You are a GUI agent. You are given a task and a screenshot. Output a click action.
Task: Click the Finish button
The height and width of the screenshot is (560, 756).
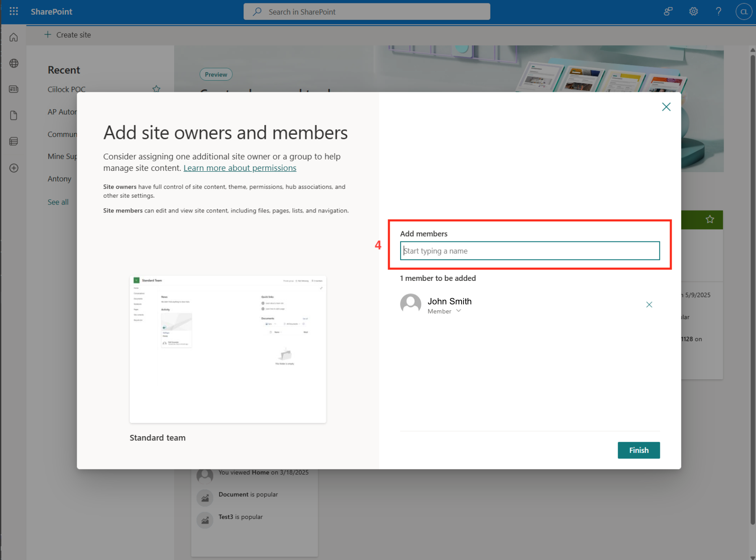(x=638, y=450)
